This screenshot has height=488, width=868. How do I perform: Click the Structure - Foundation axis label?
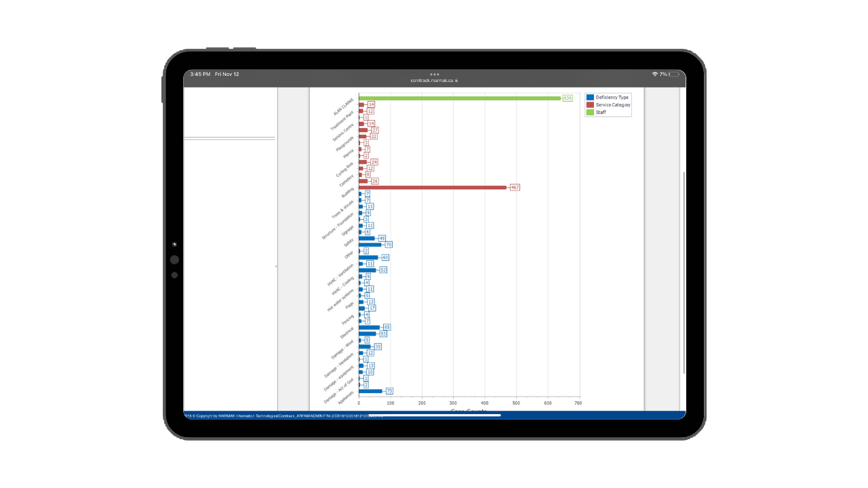coord(338,226)
